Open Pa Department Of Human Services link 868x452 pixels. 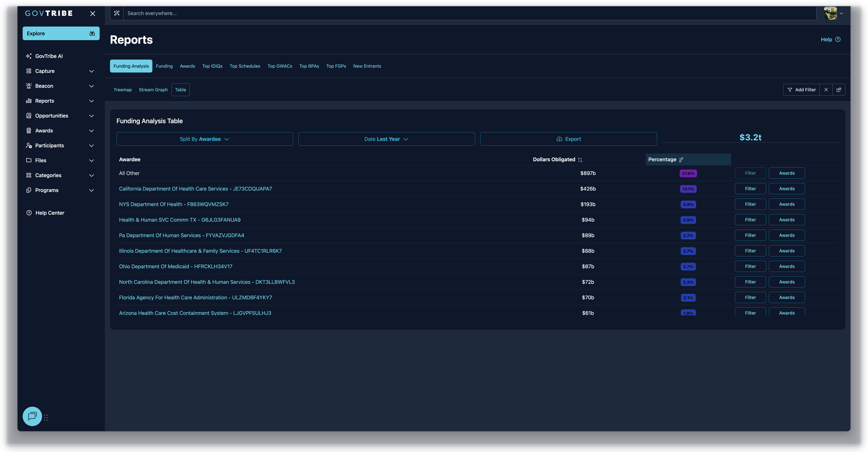[182, 235]
